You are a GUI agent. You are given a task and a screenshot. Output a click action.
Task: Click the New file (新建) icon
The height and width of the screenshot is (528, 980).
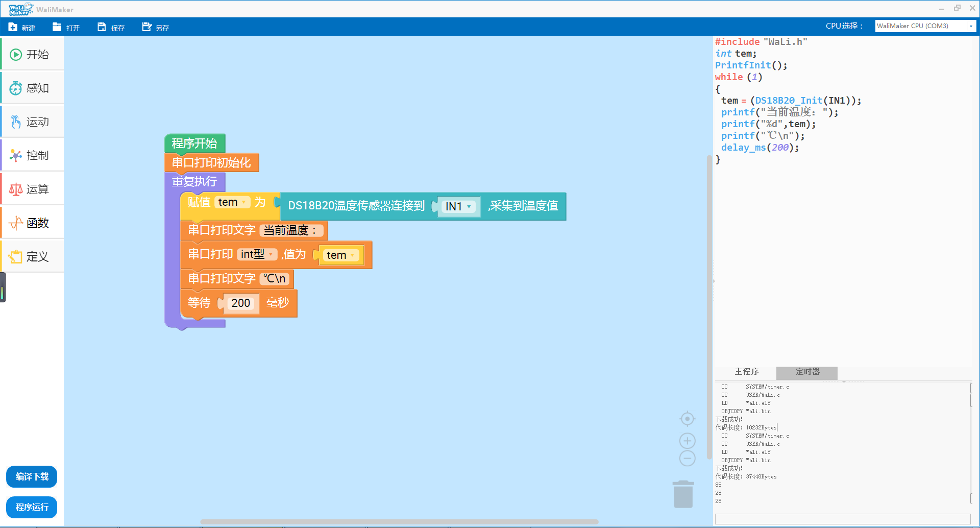[13, 27]
